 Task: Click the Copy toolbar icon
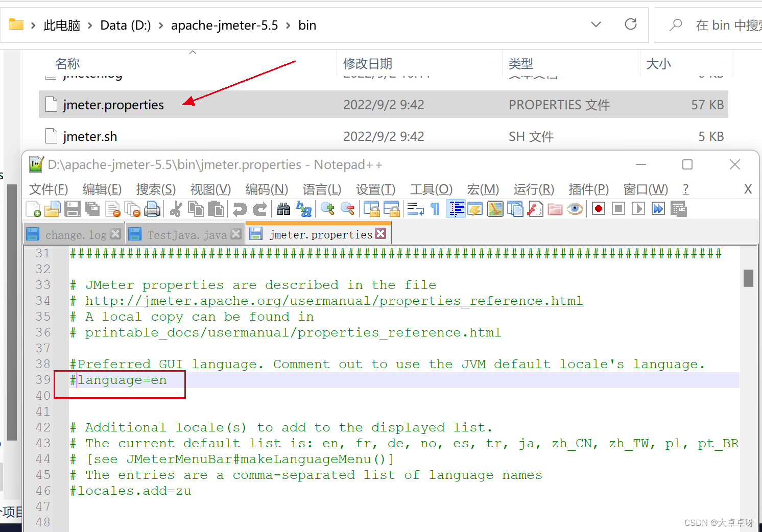[x=196, y=209]
